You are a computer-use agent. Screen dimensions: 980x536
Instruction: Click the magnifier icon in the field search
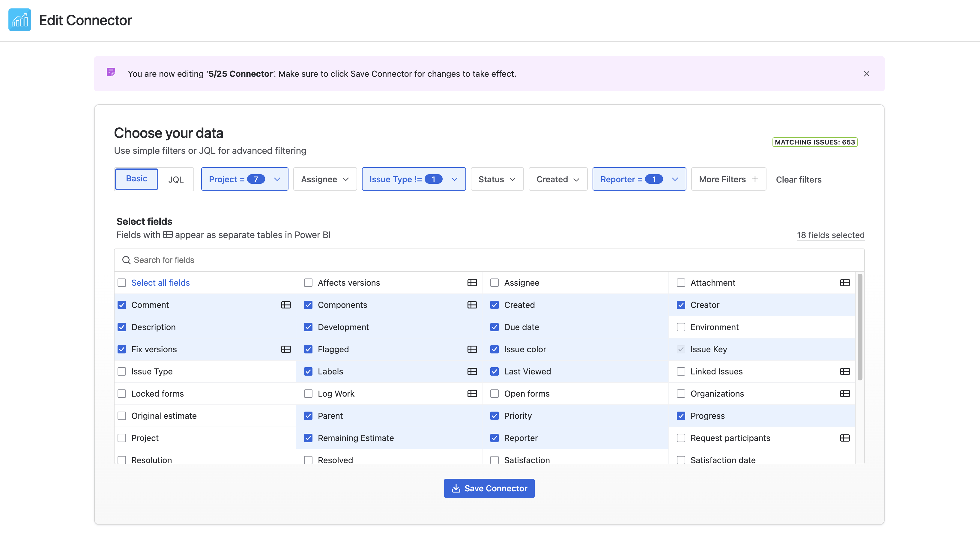[126, 260]
